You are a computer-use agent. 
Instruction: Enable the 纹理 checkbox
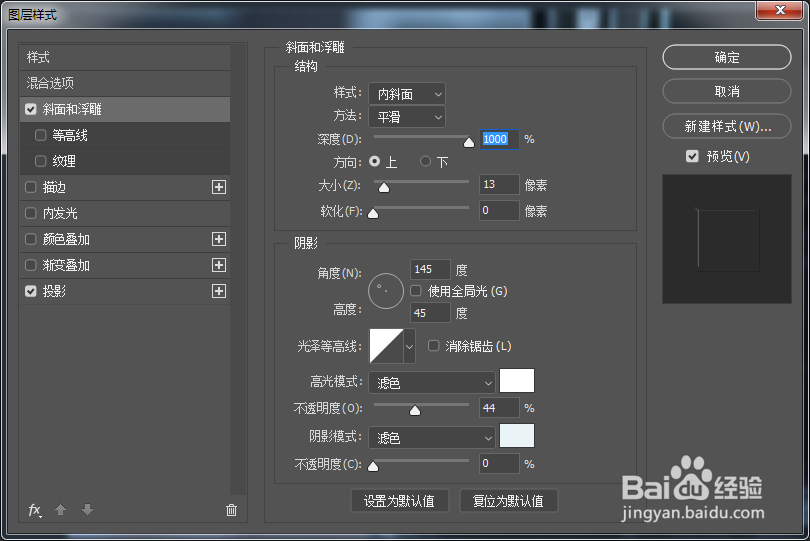(x=41, y=161)
